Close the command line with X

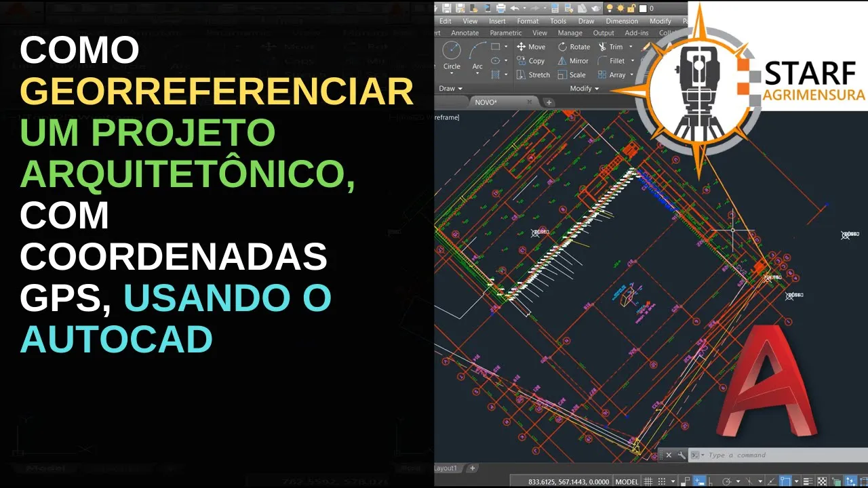[669, 455]
